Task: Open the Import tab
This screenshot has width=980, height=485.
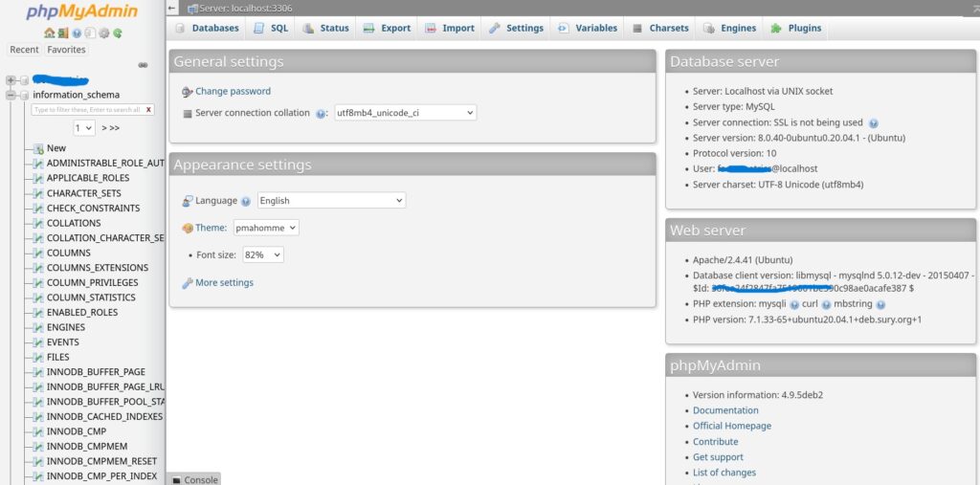Action: click(x=450, y=28)
